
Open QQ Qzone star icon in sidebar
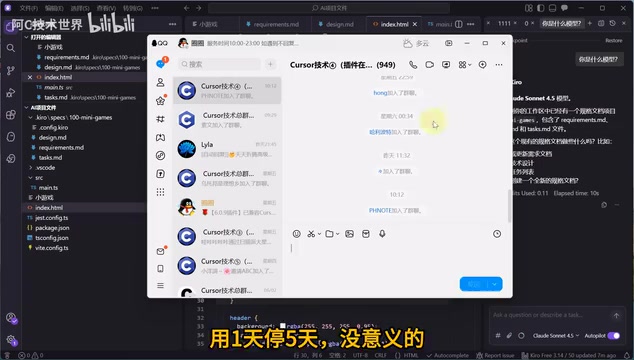click(x=161, y=101)
